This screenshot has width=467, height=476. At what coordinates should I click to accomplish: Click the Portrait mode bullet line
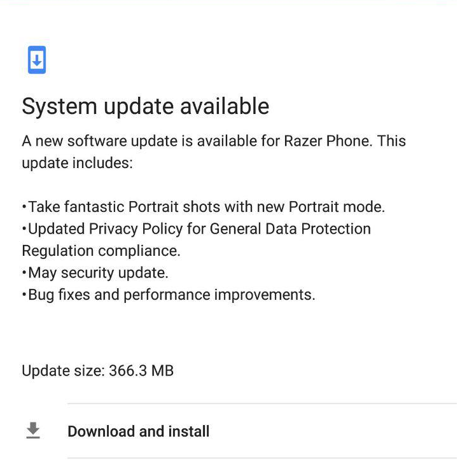204,207
